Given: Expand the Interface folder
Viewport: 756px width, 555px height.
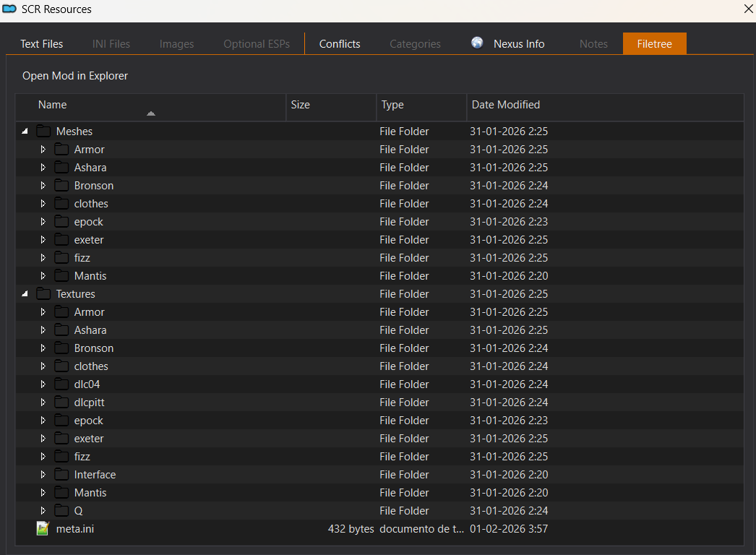Looking at the screenshot, I should pos(43,475).
